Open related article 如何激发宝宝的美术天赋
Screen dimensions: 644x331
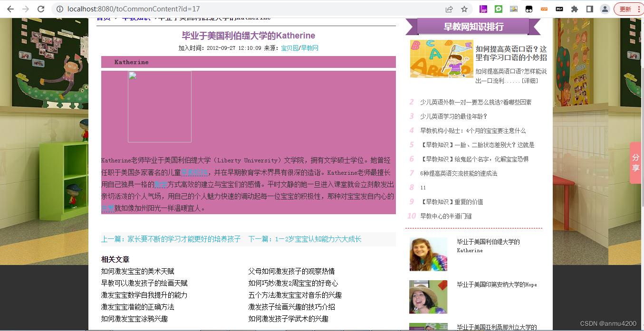click(x=138, y=271)
